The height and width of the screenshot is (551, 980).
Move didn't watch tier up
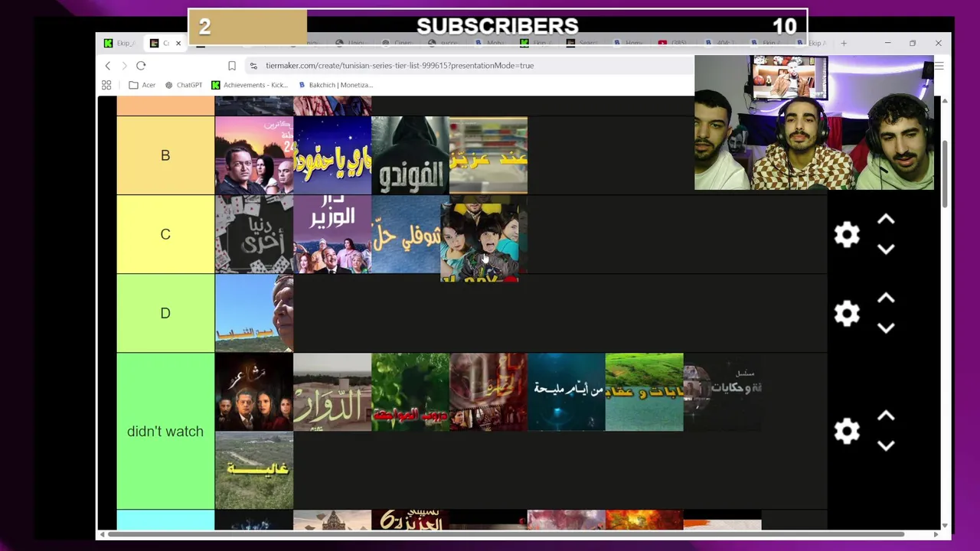886,416
